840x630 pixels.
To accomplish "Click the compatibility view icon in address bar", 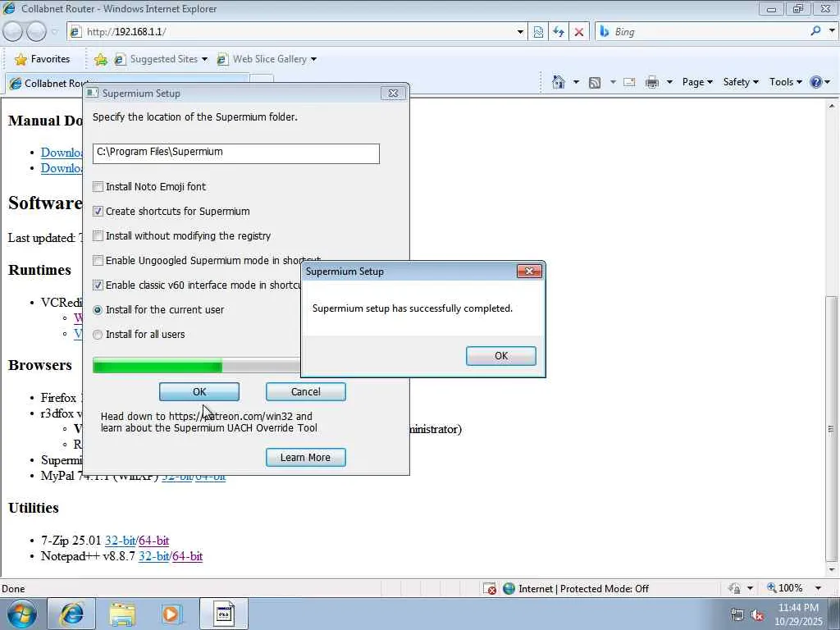I will [x=538, y=32].
